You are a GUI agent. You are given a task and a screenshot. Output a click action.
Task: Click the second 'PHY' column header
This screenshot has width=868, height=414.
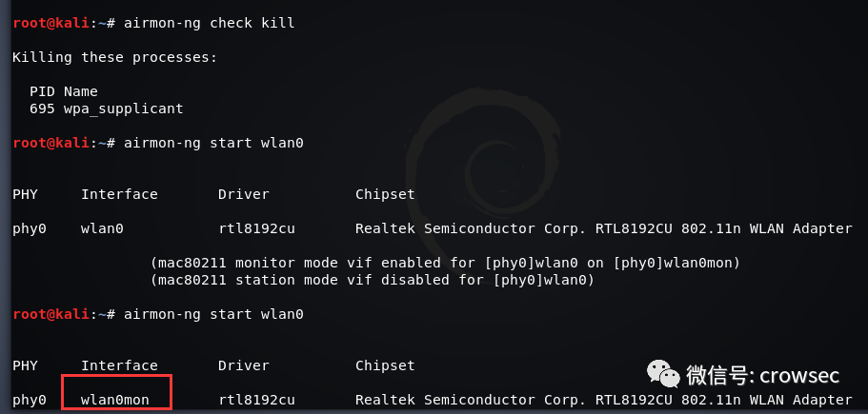coord(25,365)
